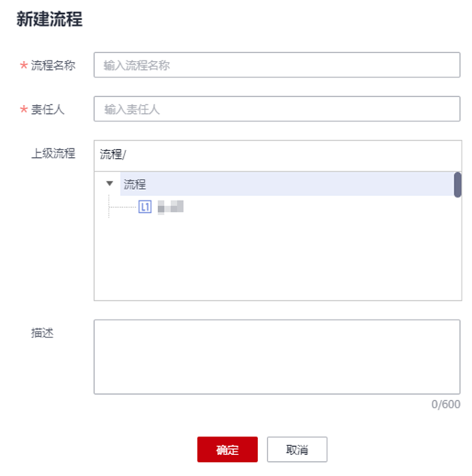Click the 新建流程 dialog title

coord(49,20)
